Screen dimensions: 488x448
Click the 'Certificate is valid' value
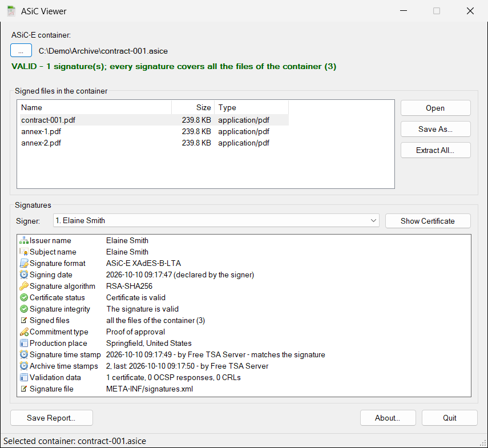[x=136, y=298]
